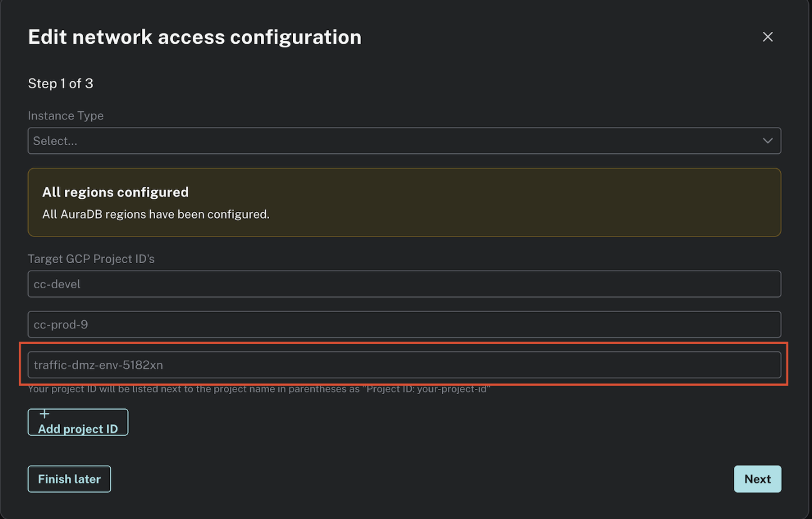Image resolution: width=812 pixels, height=519 pixels.
Task: Click the Edit network access configuration title
Action: [x=195, y=36]
